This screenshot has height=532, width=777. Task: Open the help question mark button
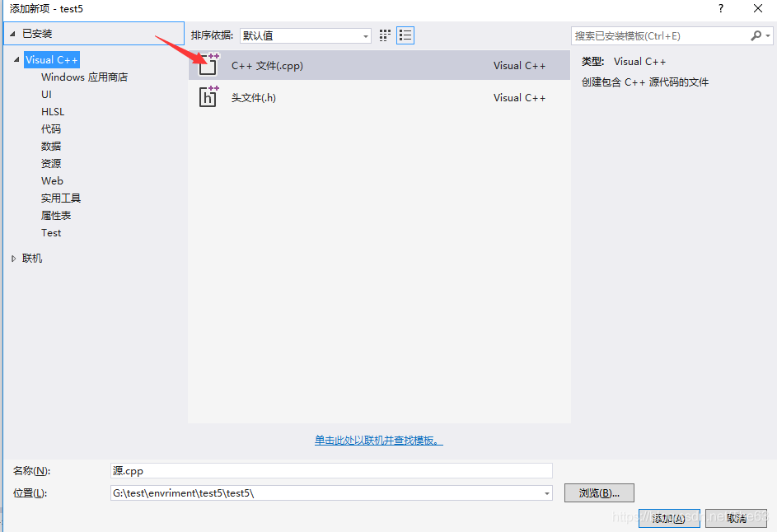click(720, 8)
